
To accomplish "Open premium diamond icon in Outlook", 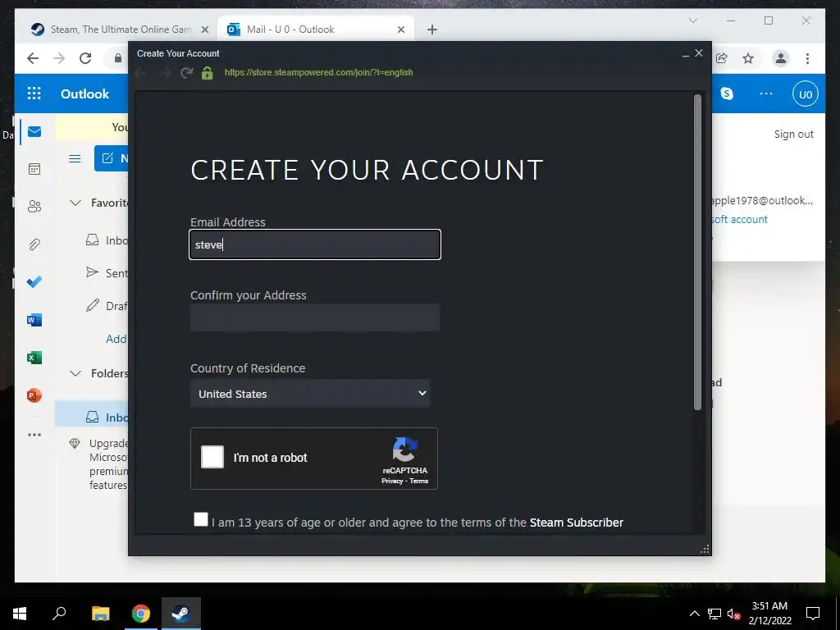I will [75, 444].
